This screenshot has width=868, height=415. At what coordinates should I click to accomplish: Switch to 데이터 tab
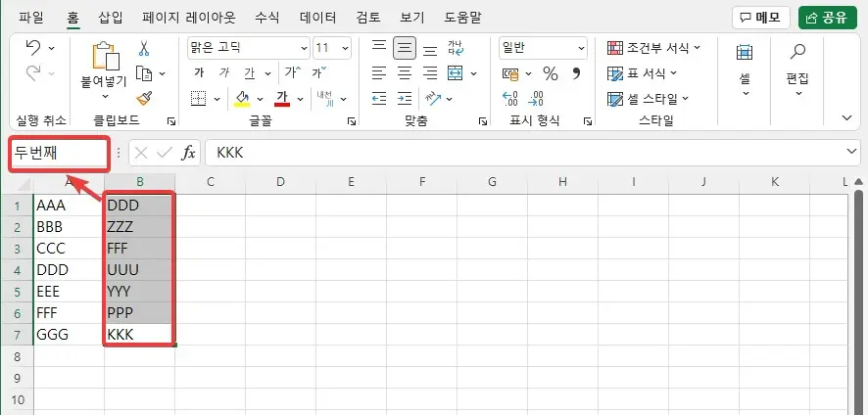click(317, 18)
